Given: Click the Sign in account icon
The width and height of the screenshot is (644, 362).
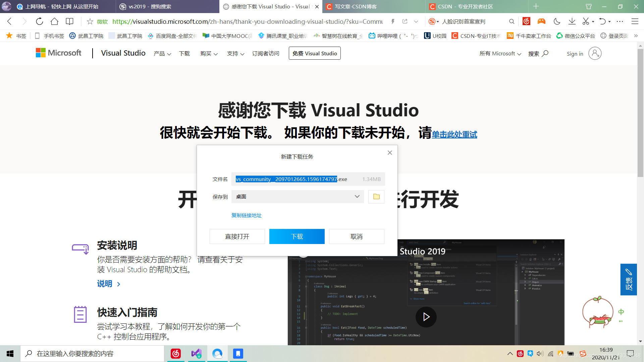Looking at the screenshot, I should tap(595, 54).
